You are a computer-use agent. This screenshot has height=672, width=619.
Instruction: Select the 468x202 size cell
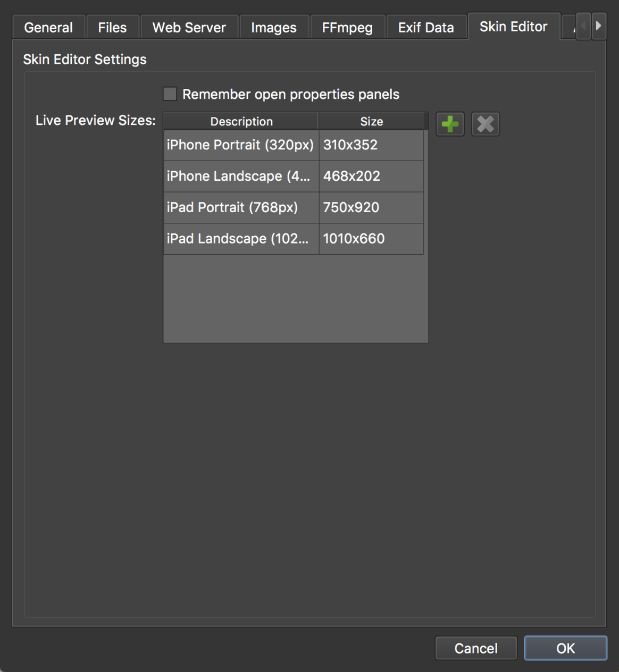tap(371, 177)
